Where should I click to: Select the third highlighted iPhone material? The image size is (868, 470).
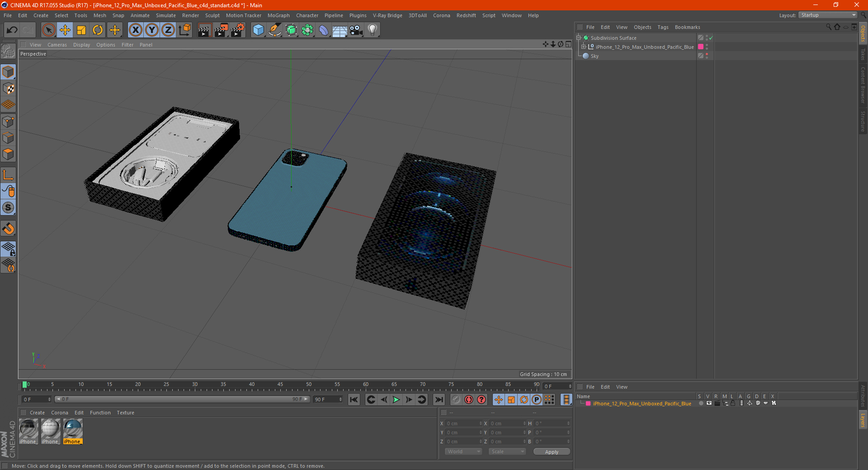pos(73,432)
